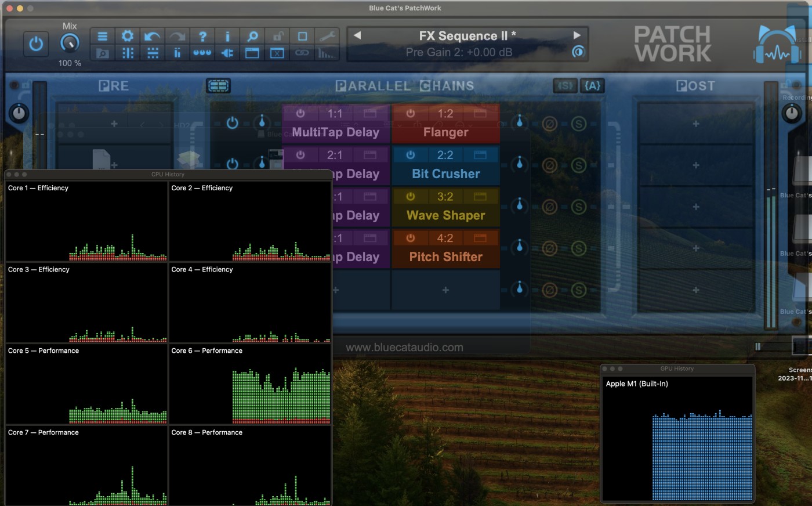Viewport: 812px width, 506px height.
Task: Open the main menu hamburger icon
Action: (x=103, y=36)
